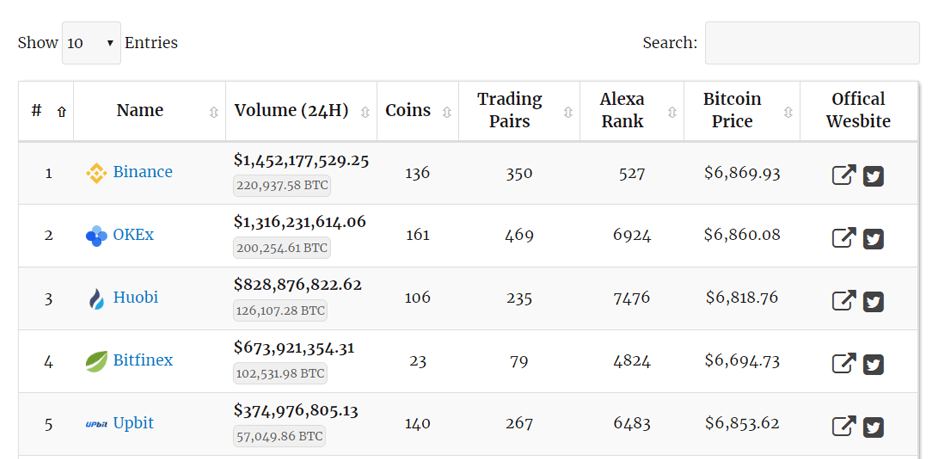Click the Huobi flame logo icon

97,298
